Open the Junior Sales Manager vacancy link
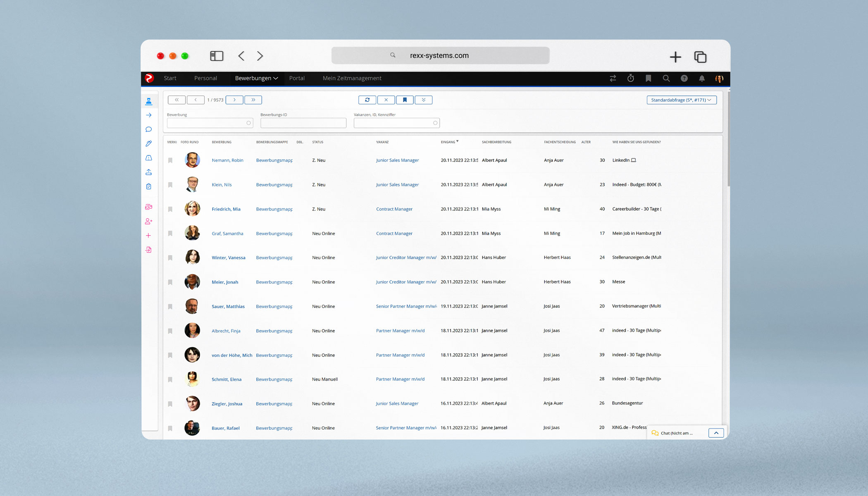 pos(397,160)
